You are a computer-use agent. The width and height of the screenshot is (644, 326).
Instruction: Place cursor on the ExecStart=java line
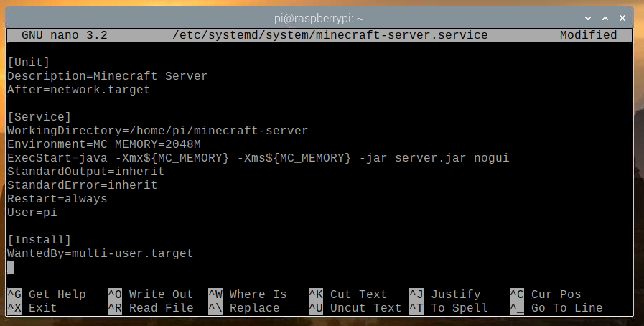click(258, 159)
